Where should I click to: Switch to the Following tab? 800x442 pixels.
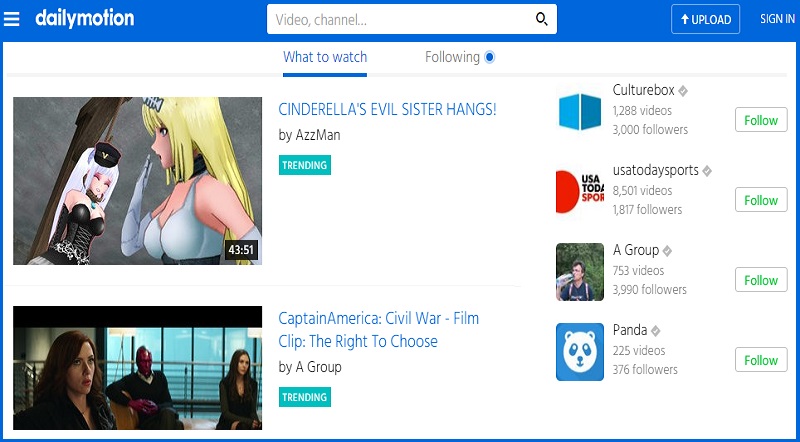point(453,57)
